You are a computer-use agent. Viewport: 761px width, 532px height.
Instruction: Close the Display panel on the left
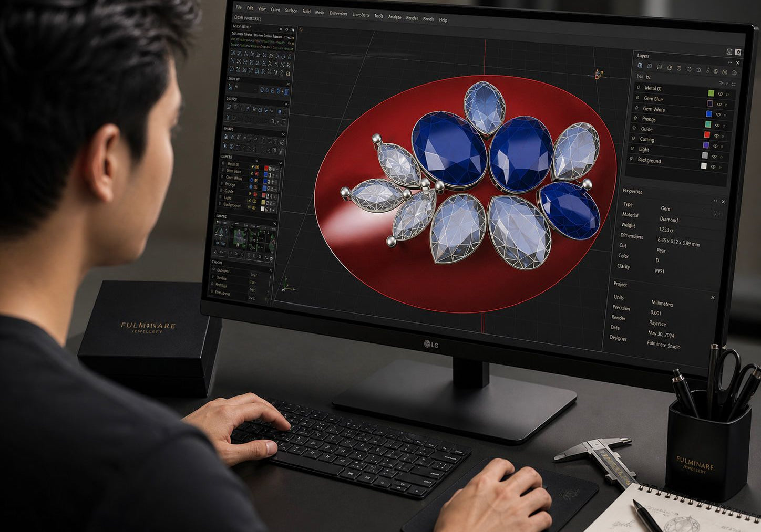288,84
